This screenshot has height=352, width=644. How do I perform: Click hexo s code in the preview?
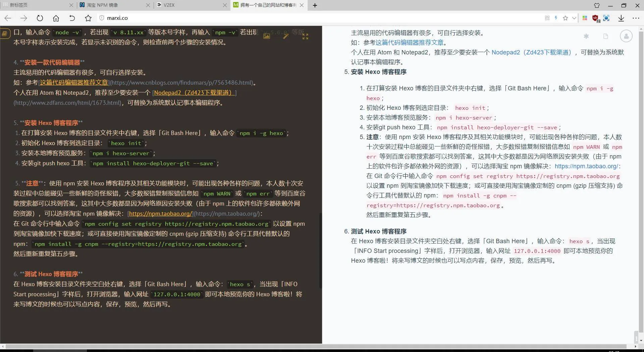[x=579, y=241]
